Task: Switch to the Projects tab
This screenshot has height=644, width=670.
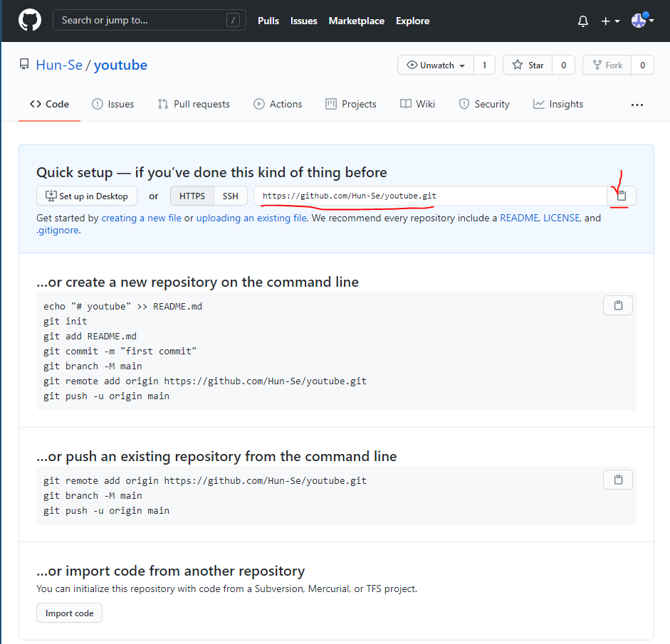Action: coord(351,104)
